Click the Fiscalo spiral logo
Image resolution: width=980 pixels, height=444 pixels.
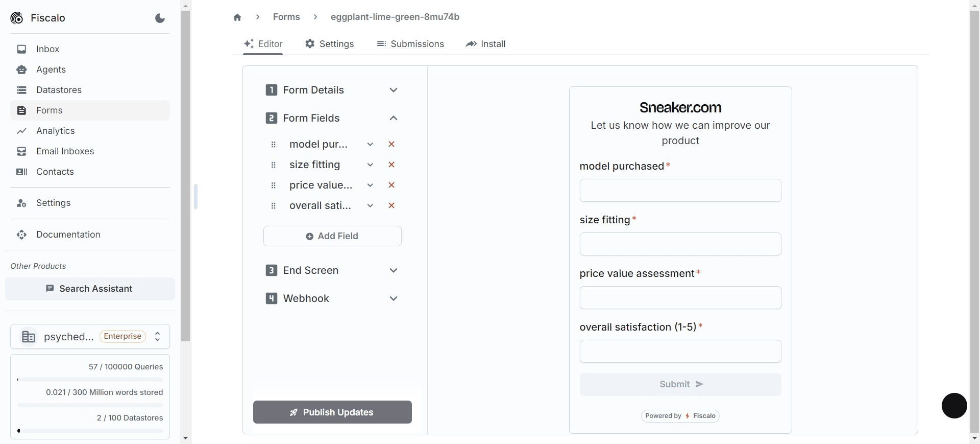[17, 18]
